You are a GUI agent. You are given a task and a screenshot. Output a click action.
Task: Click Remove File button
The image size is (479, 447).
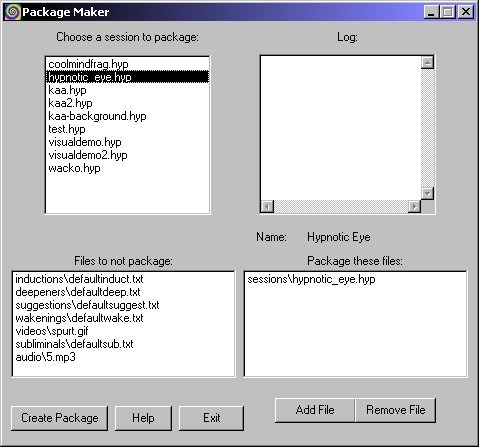click(x=396, y=410)
